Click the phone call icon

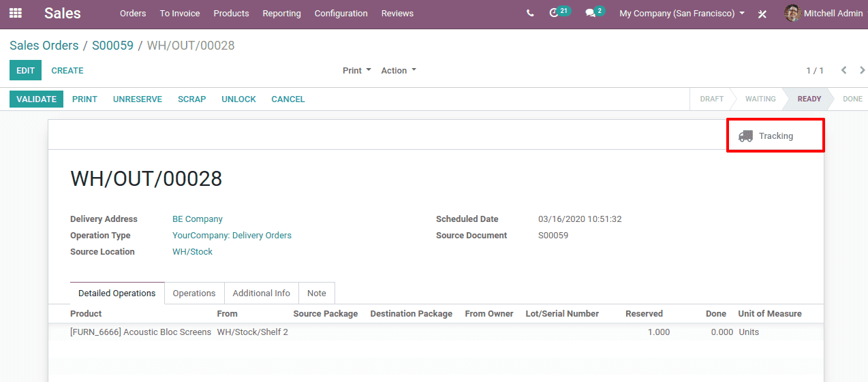(x=530, y=13)
